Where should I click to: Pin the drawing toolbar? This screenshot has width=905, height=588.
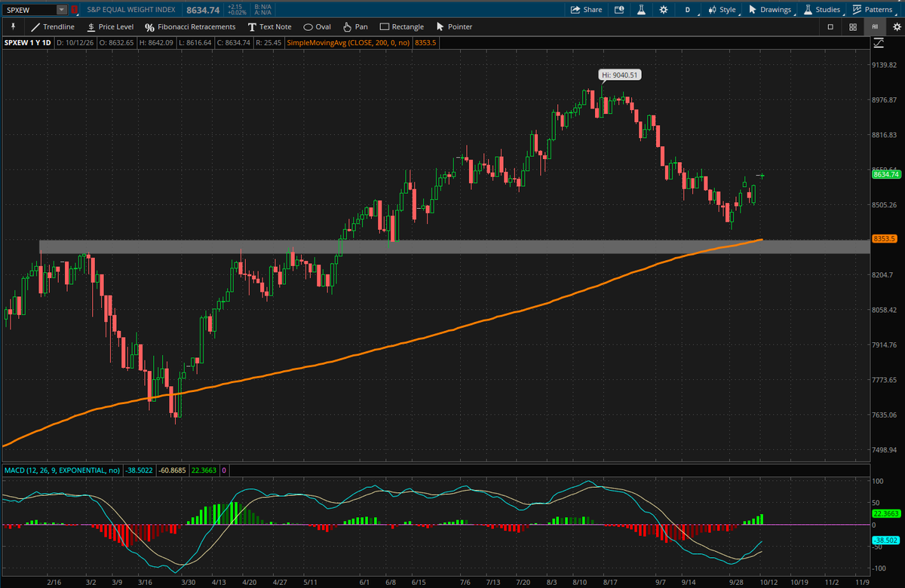pos(13,27)
